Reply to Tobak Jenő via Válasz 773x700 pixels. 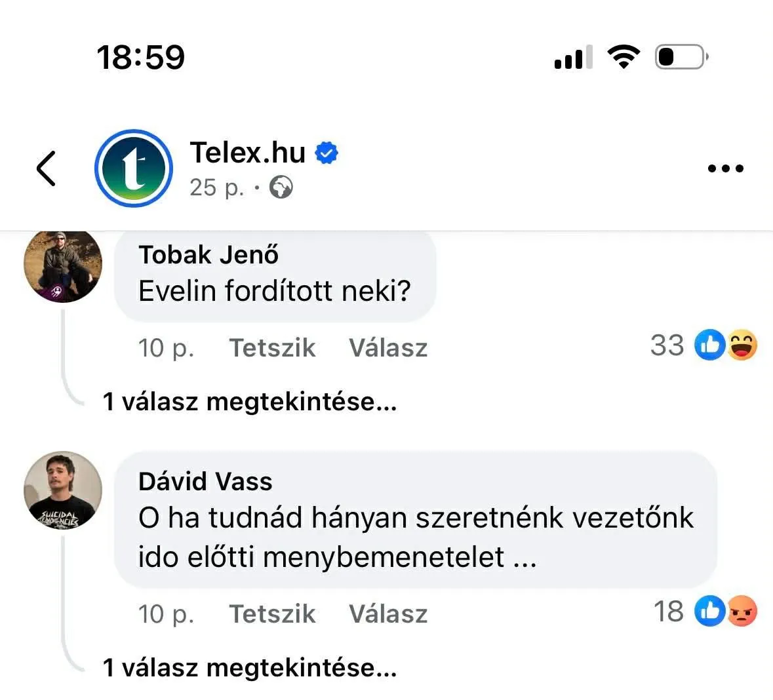tap(388, 347)
